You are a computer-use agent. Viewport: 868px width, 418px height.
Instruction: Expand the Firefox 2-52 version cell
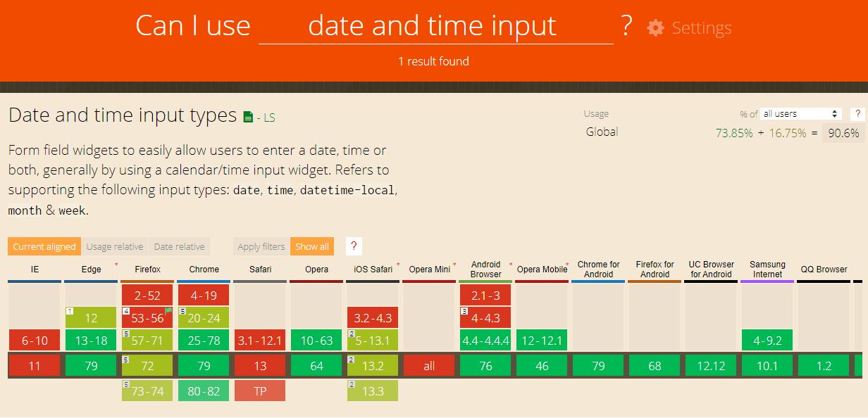147,294
